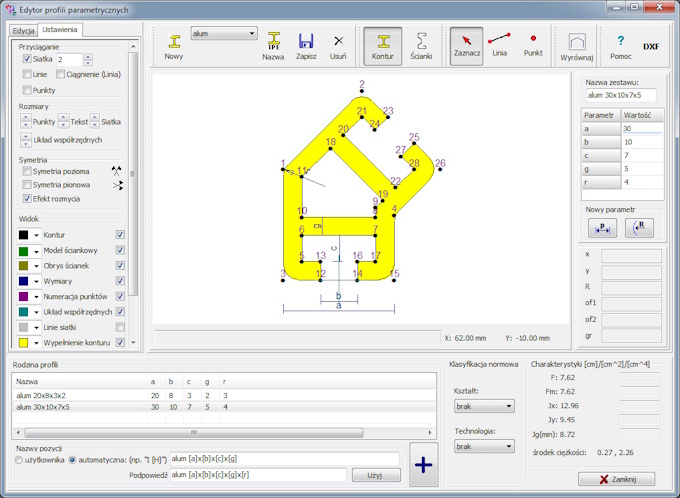This screenshot has height=498, width=680.
Task: Switch to the Edycja tab
Action: [x=23, y=31]
